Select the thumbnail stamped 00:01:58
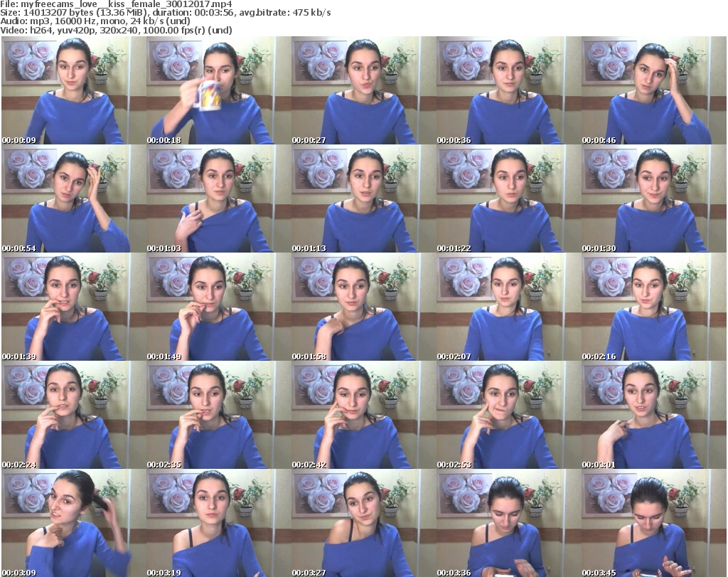The width and height of the screenshot is (728, 577). tap(363, 307)
